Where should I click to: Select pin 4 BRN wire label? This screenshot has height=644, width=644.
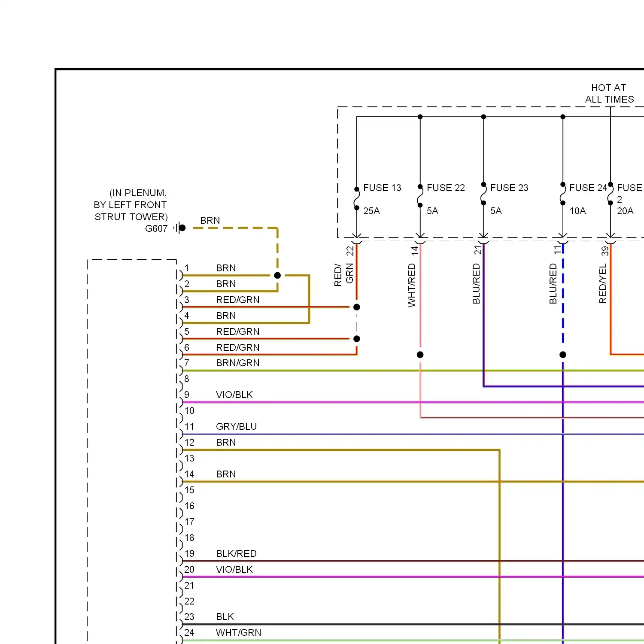tap(226, 316)
